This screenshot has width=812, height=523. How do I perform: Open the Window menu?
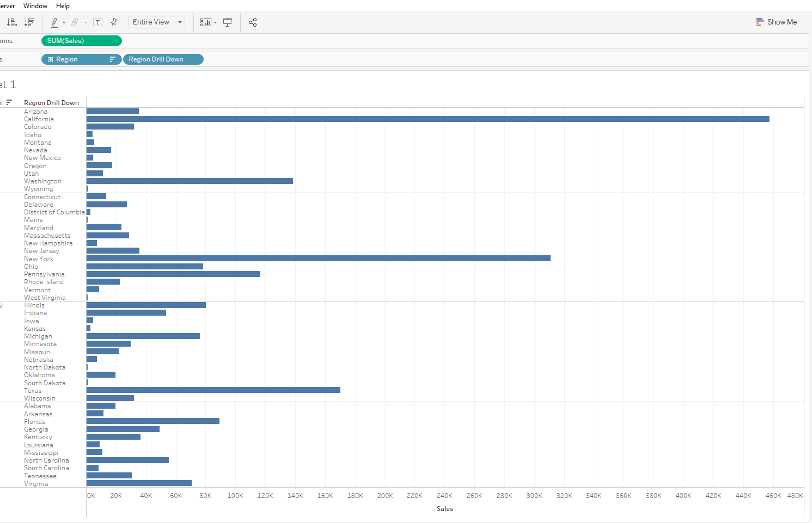tap(35, 6)
